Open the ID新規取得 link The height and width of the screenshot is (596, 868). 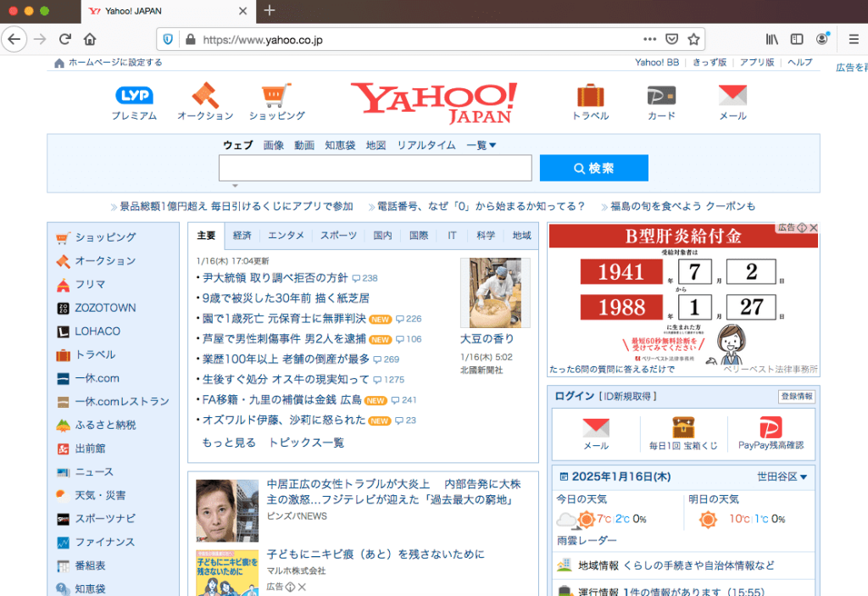[628, 396]
